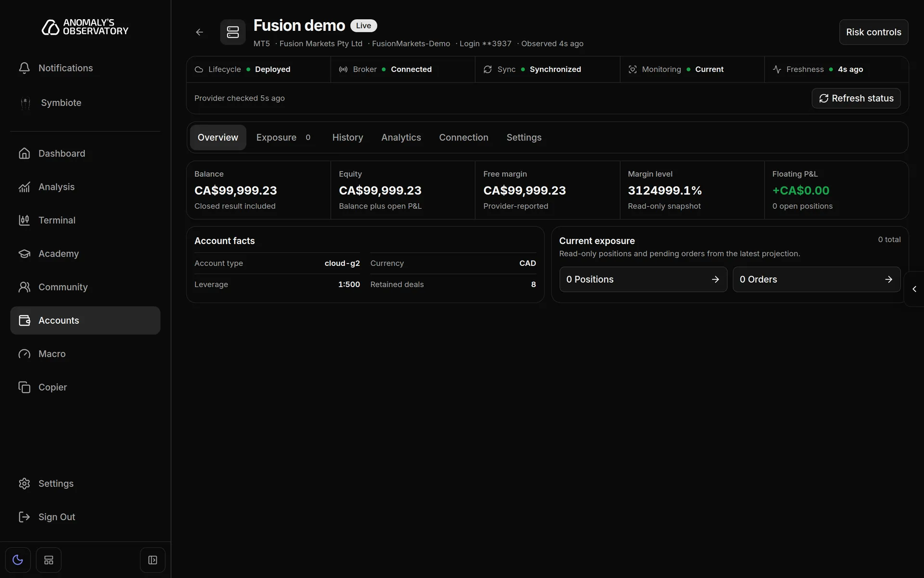
Task: Open the 0 Orders link
Action: [x=816, y=279]
